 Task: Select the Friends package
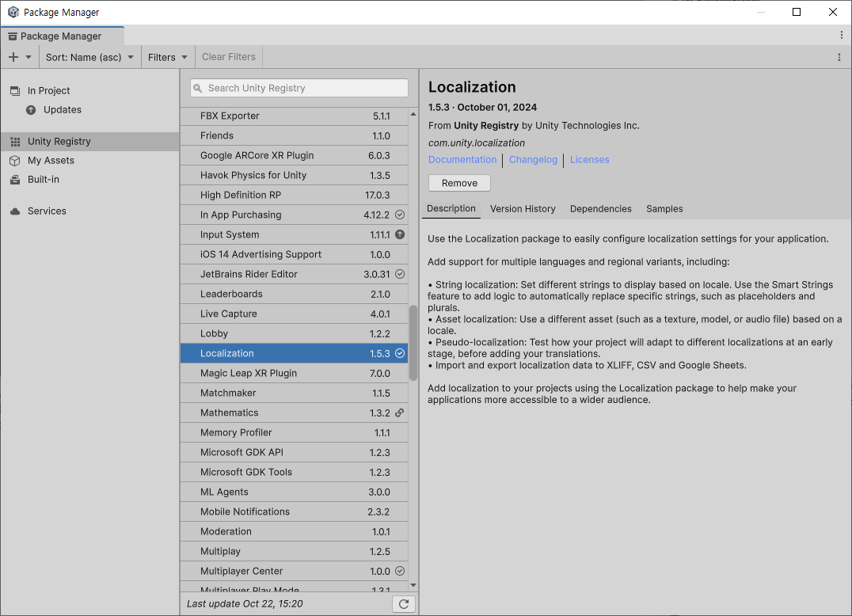pyautogui.click(x=294, y=136)
